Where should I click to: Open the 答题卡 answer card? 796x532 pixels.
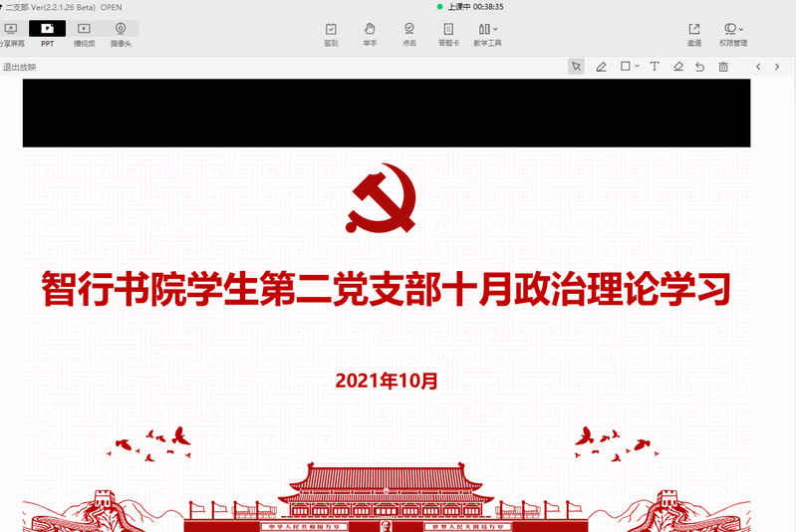448,34
